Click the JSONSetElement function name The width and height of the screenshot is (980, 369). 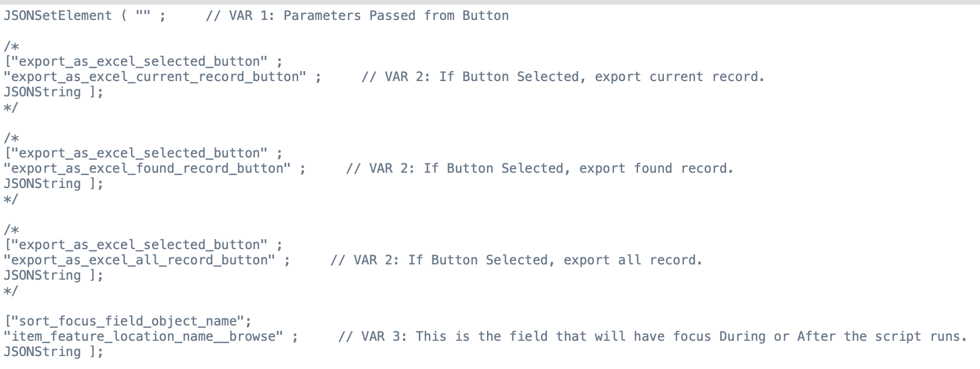(x=58, y=16)
